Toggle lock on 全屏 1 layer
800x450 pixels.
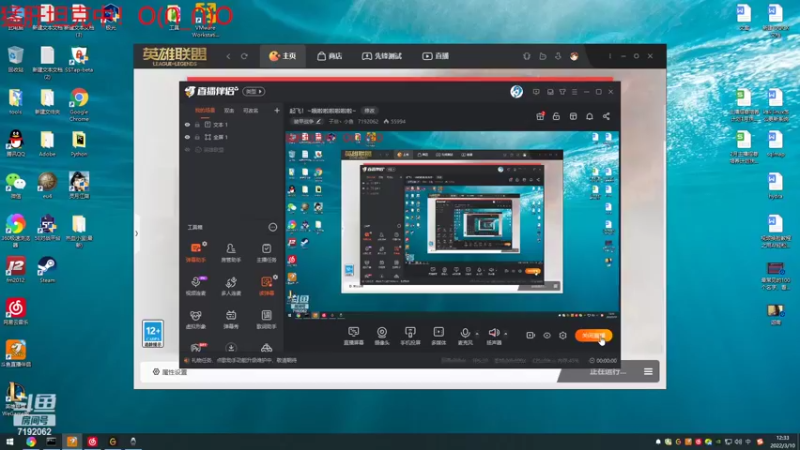point(197,137)
